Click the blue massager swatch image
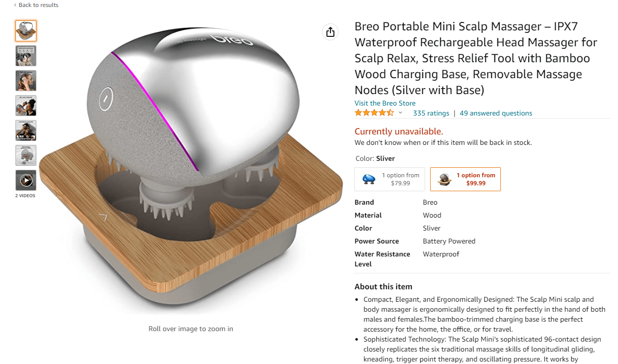The image size is (618, 364). (369, 179)
